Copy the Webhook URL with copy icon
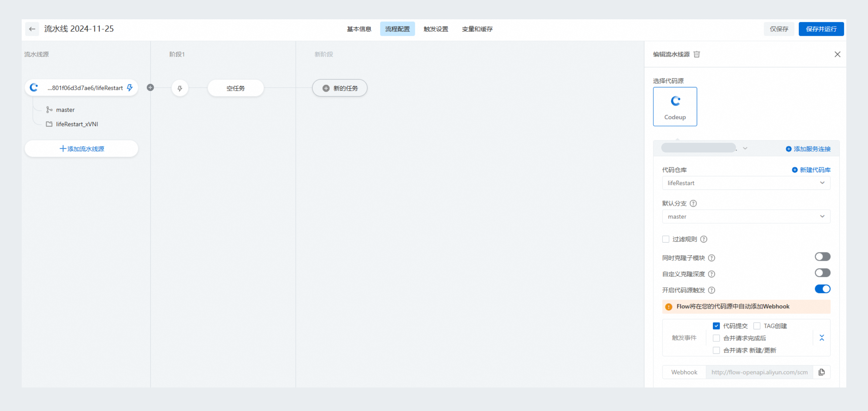This screenshot has width=868, height=411. 822,372
